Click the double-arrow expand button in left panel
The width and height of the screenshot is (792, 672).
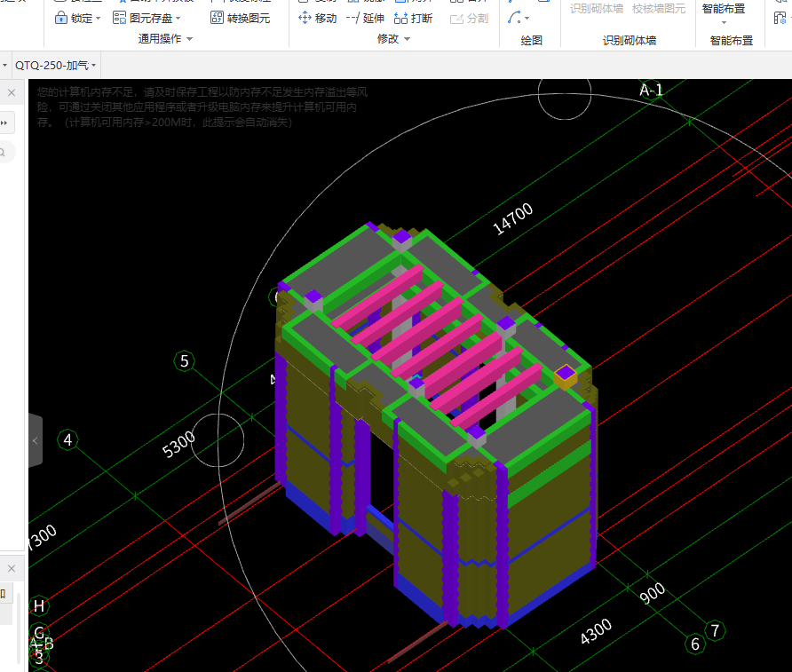(x=4, y=123)
